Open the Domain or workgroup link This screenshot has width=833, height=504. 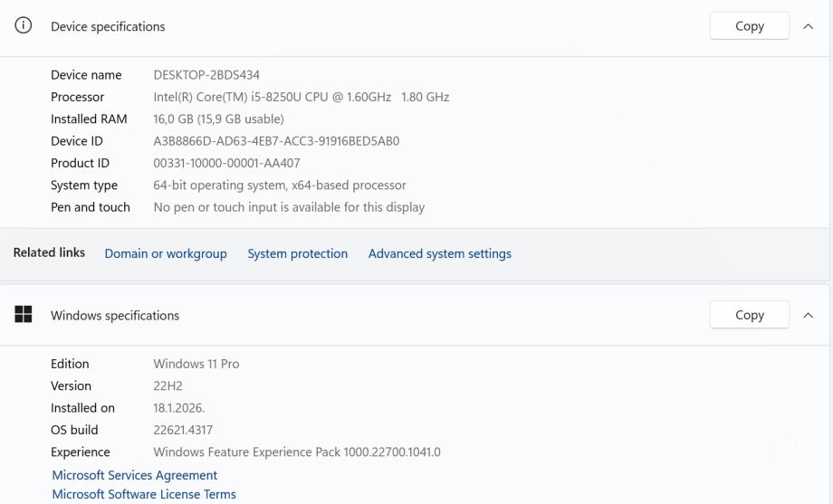coord(166,253)
